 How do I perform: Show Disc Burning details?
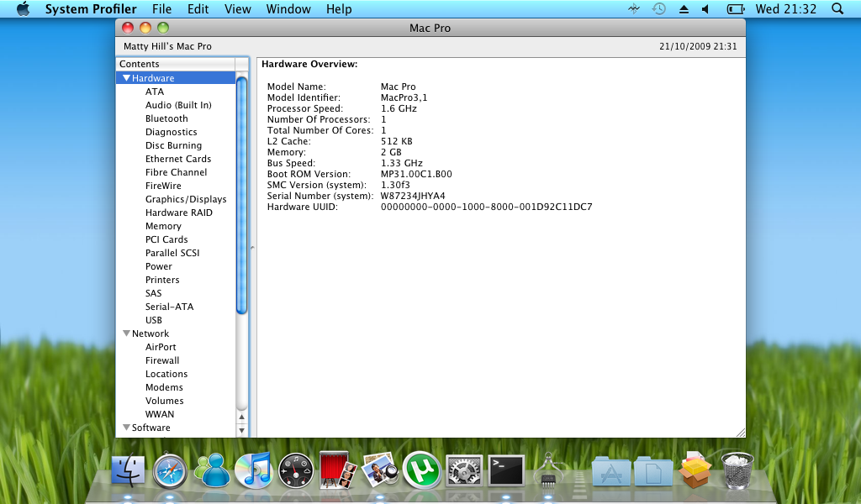pos(173,145)
